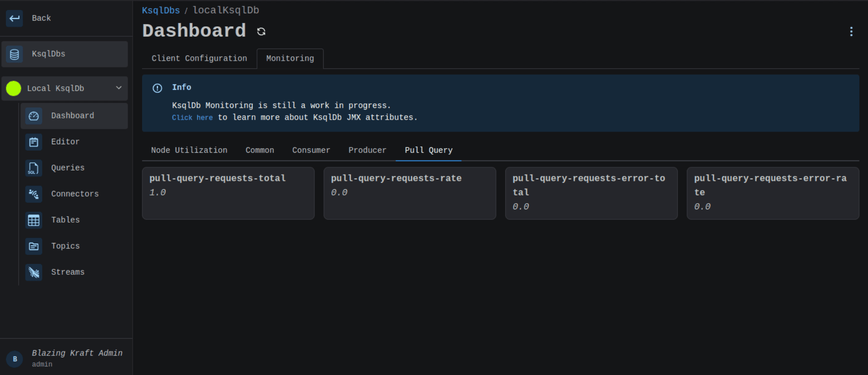
Task: Click the green Local KsqlDb status circle
Action: tap(14, 88)
